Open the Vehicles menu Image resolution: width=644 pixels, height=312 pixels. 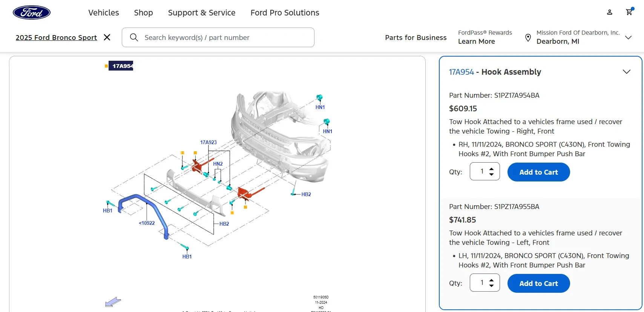point(104,12)
